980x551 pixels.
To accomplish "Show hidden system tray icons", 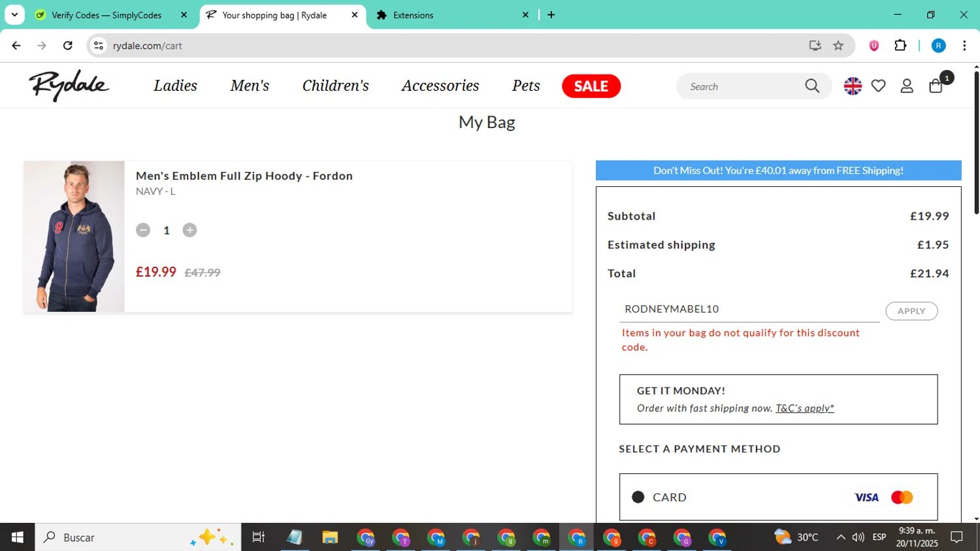I will (x=841, y=537).
